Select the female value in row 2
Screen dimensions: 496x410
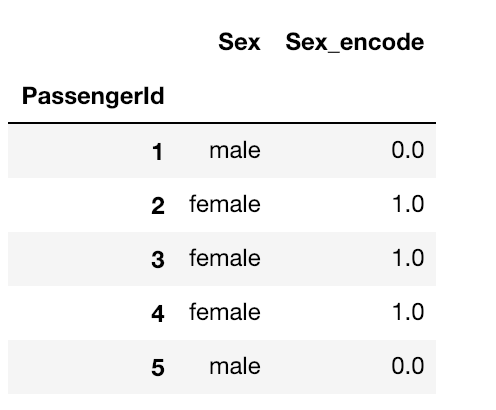click(225, 204)
